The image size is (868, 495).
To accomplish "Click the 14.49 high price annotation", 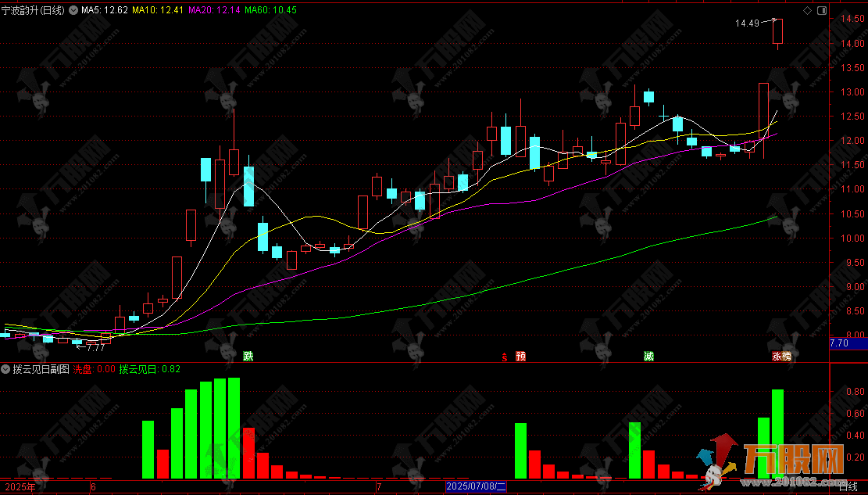I will point(746,23).
